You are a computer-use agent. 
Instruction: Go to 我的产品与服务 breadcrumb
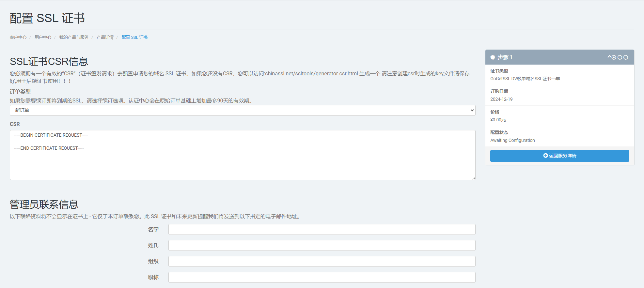click(74, 37)
